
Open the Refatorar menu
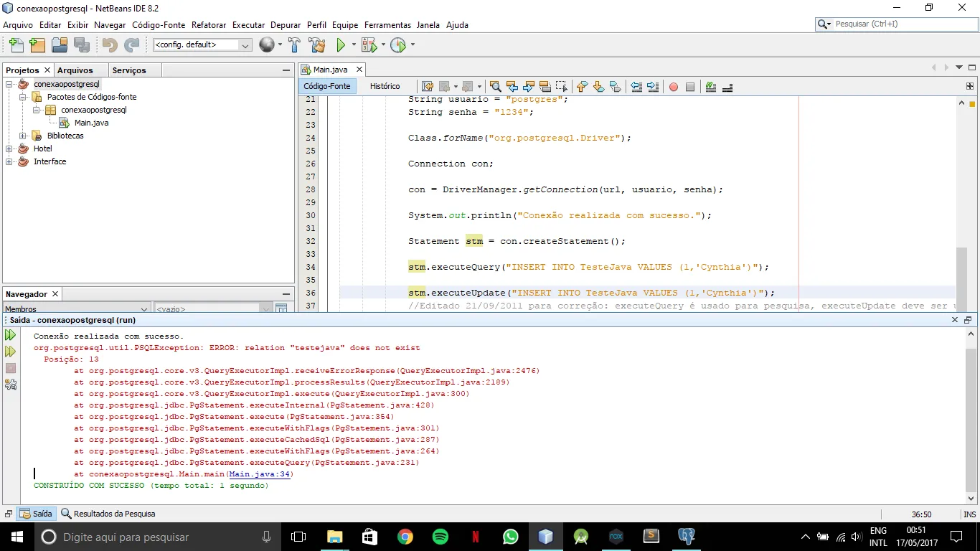click(x=209, y=25)
